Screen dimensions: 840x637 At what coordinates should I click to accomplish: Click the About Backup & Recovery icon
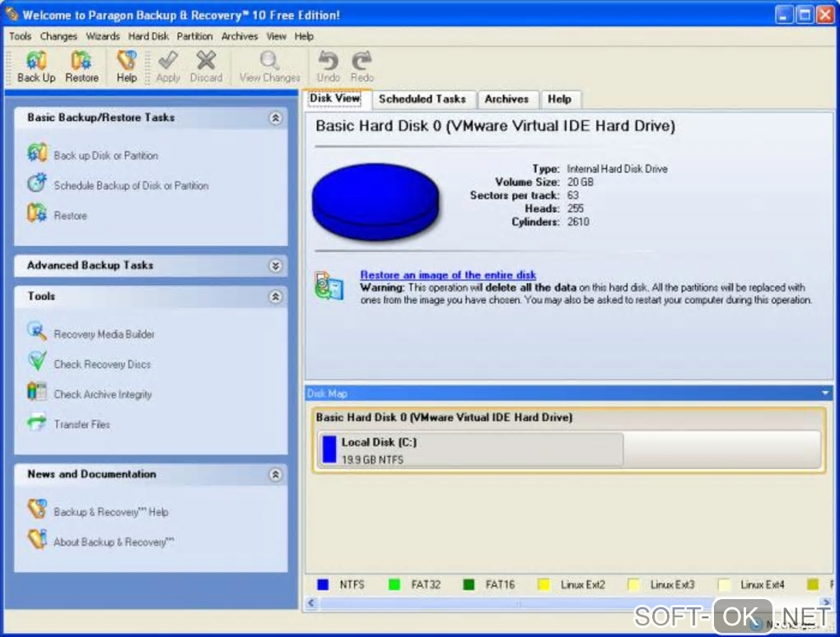[x=37, y=539]
